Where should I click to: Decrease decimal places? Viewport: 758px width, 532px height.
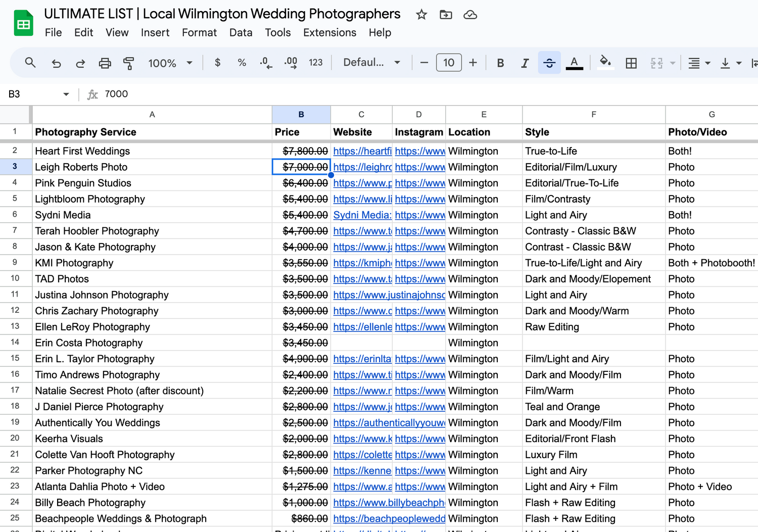pyautogui.click(x=266, y=63)
